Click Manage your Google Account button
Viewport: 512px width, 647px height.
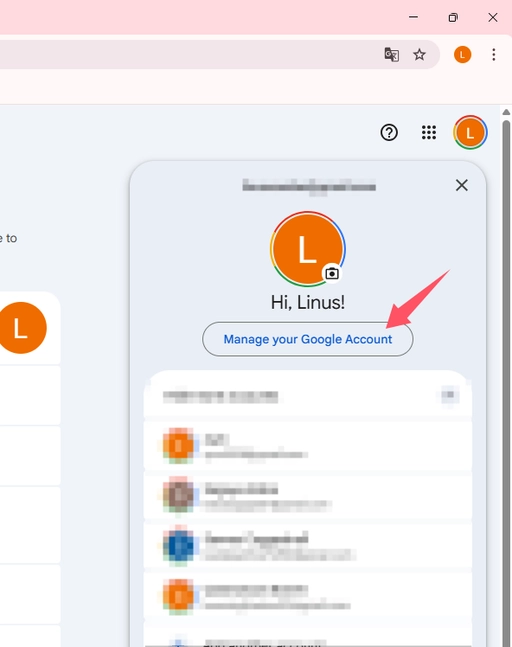click(x=308, y=339)
